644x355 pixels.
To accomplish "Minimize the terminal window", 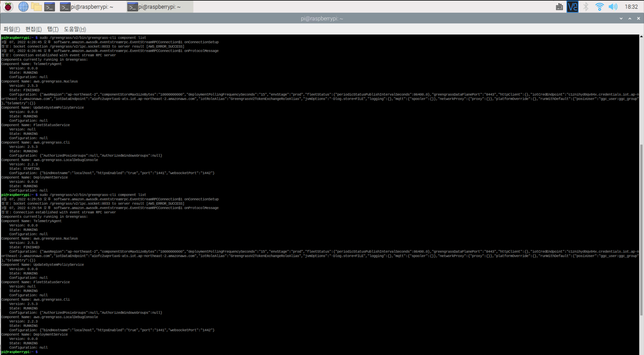I will click(x=621, y=18).
